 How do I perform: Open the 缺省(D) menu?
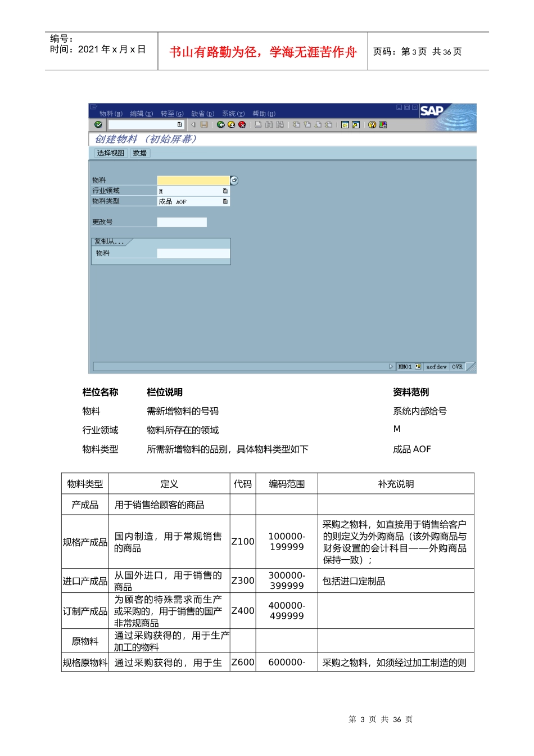coord(203,114)
